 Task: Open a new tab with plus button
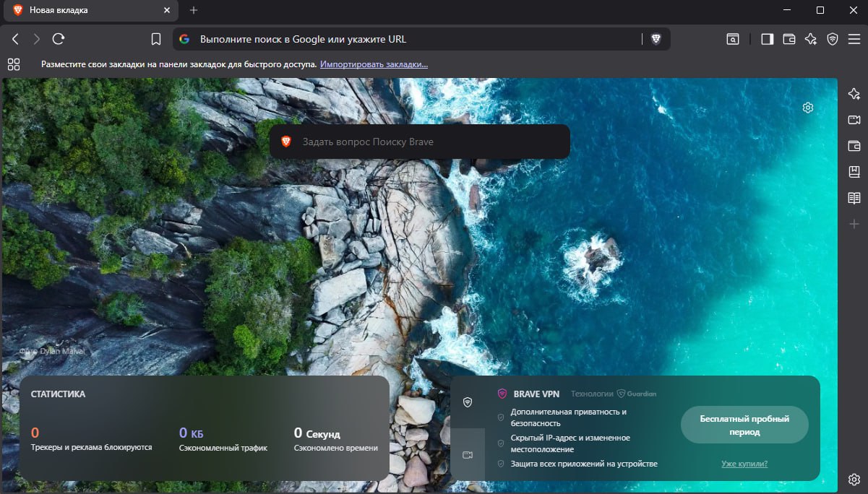tap(193, 10)
